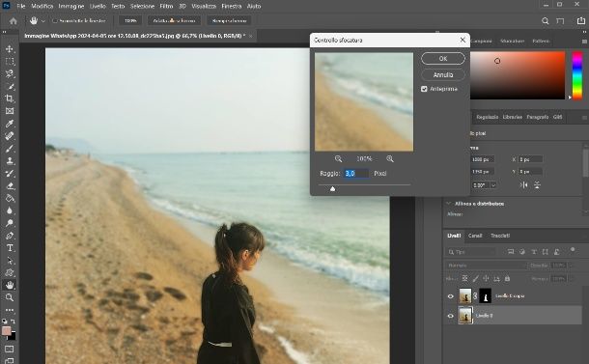Collapse the Allinea e distribuisci section
This screenshot has height=364, width=589.
449,204
